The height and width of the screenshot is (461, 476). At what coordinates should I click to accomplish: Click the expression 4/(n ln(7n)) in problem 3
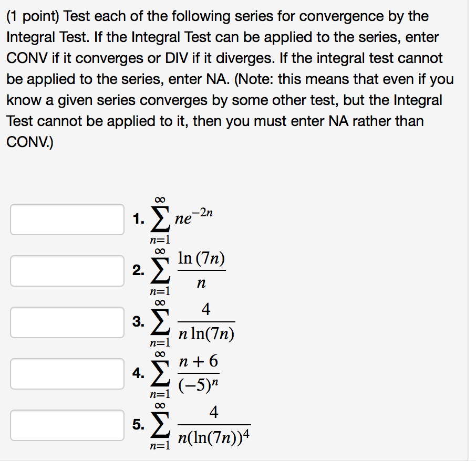pos(206,320)
